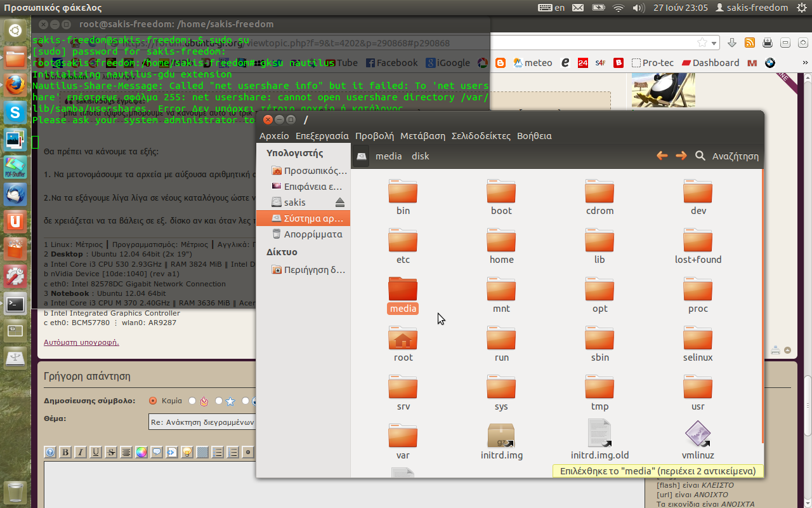
Task: Open the 'Σελιδοδείκτες' menu
Action: tap(481, 136)
